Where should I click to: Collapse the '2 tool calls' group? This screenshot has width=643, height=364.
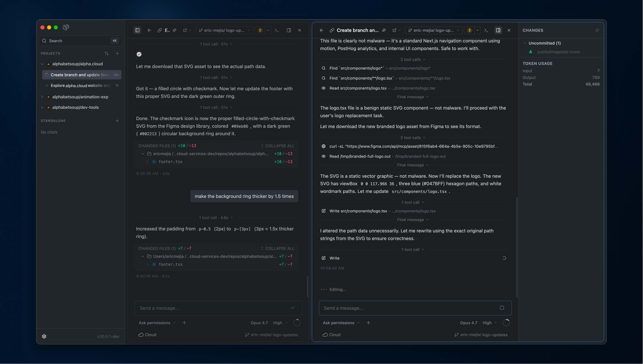click(413, 138)
